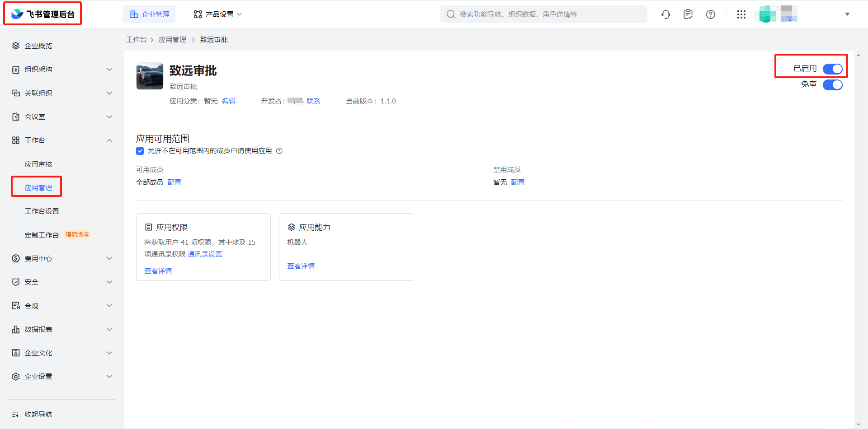Click the 致远审批 application icon thumbnail

(x=149, y=76)
